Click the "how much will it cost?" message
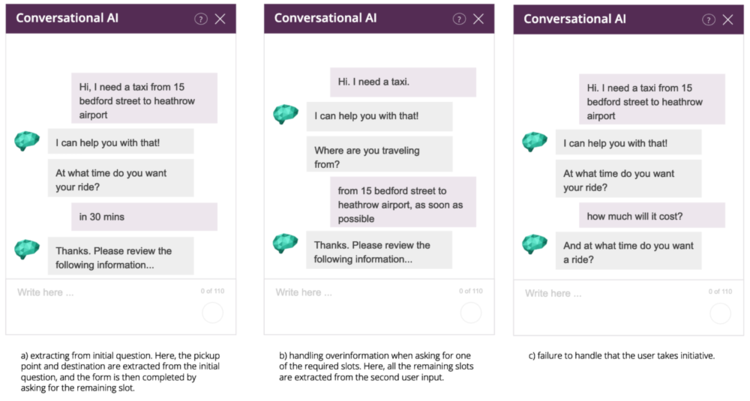 pyautogui.click(x=651, y=216)
